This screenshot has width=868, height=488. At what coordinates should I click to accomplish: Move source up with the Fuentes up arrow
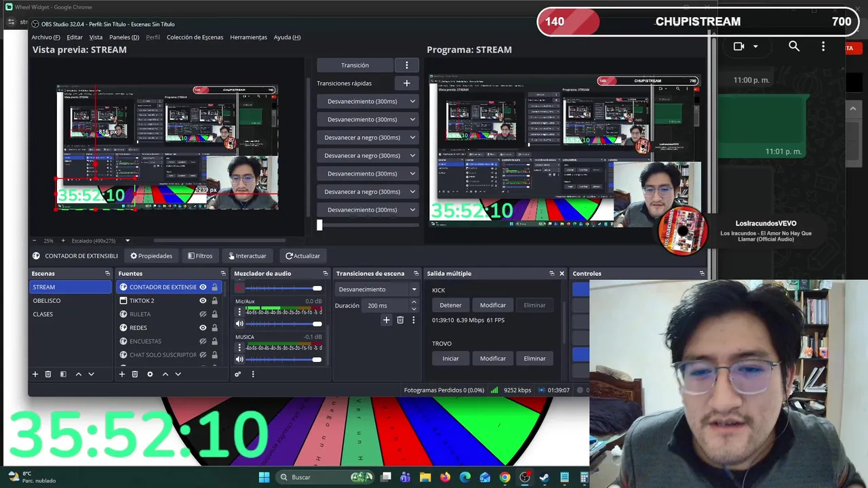(165, 374)
